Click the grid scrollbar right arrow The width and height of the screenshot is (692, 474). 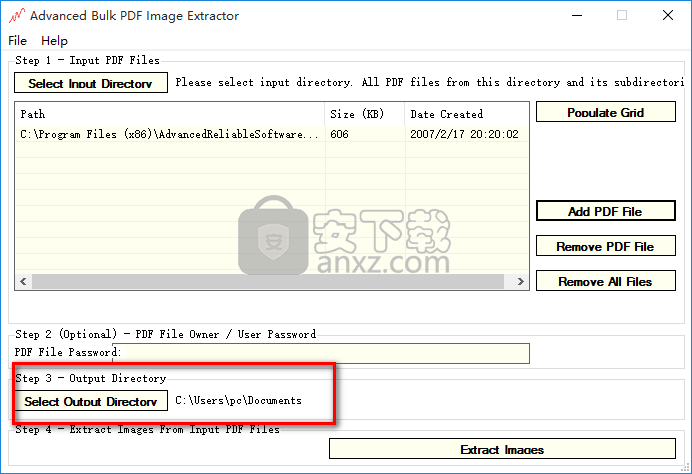520,282
